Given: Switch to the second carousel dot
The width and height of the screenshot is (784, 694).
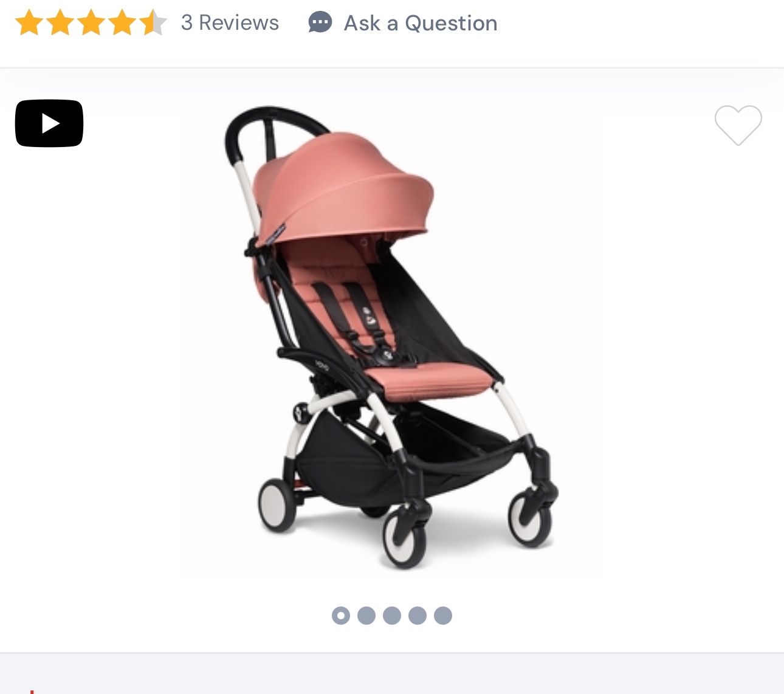Looking at the screenshot, I should point(366,616).
